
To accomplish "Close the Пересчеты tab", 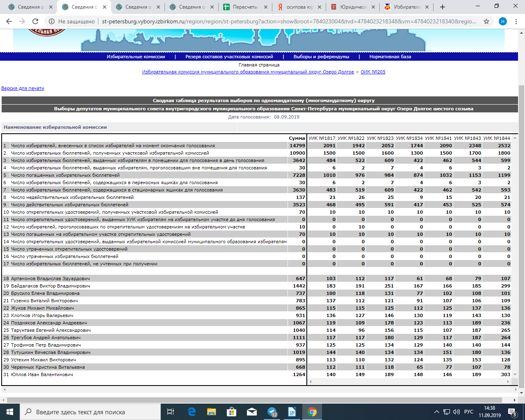I will pos(265,7).
